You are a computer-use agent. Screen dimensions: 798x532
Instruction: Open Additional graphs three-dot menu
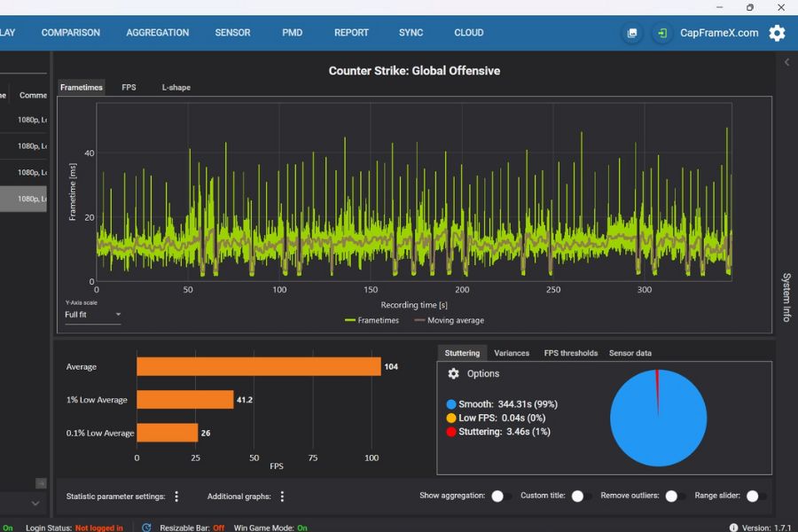(282, 497)
